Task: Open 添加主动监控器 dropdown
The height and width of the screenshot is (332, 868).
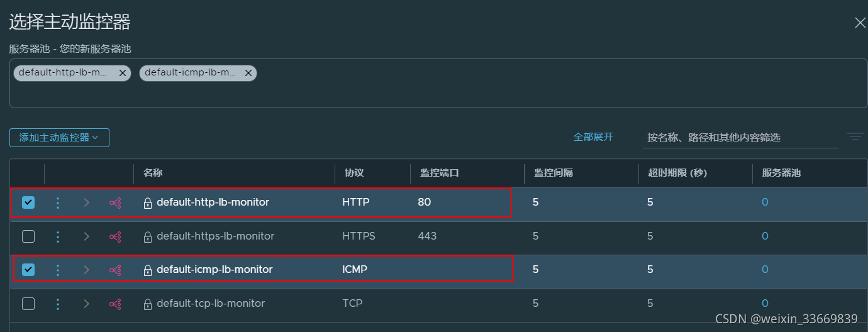Action: [59, 138]
